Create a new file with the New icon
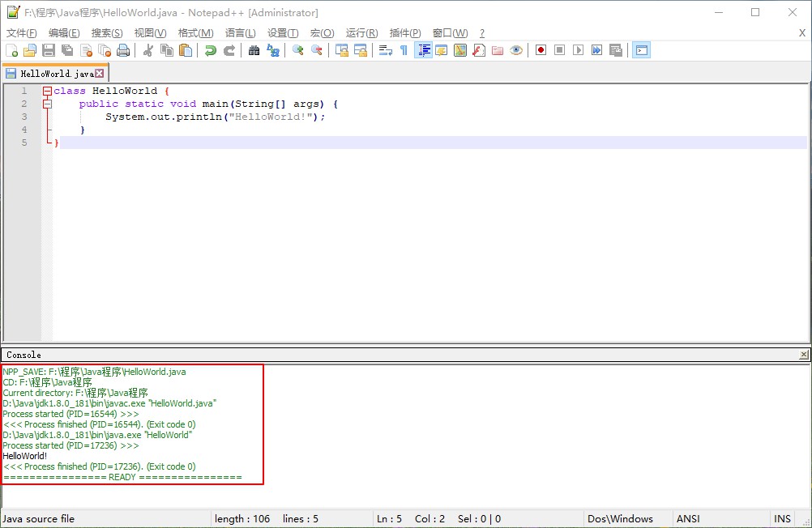812x528 pixels. (x=11, y=50)
